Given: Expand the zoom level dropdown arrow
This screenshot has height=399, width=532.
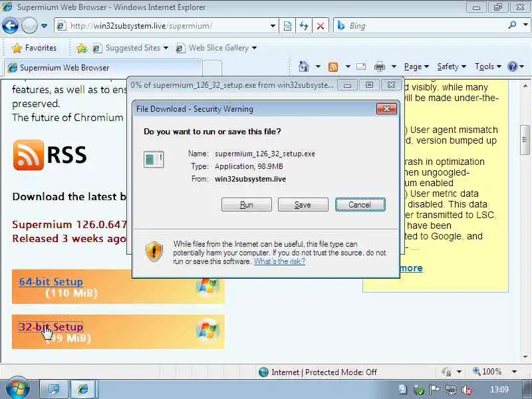Looking at the screenshot, I should click(514, 372).
